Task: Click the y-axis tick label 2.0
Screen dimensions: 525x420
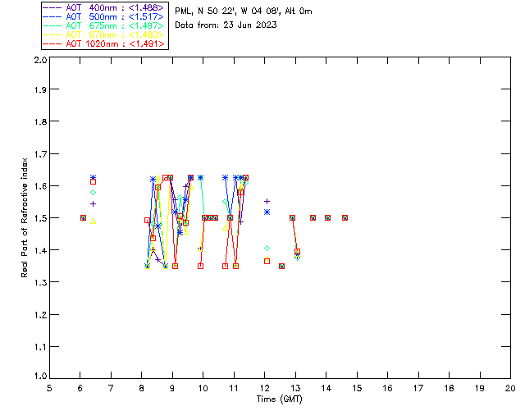Action: (x=40, y=60)
